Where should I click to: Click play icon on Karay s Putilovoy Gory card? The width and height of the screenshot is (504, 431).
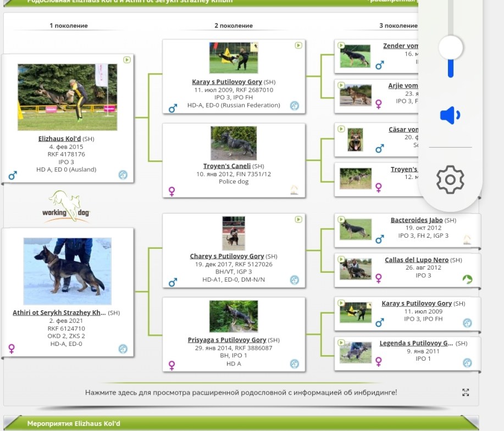pyautogui.click(x=298, y=46)
